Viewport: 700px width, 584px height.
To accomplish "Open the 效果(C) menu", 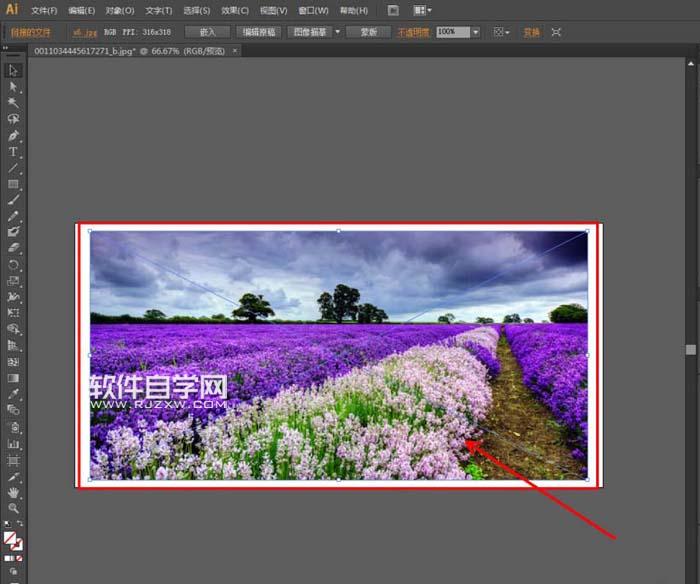I will click(x=235, y=10).
